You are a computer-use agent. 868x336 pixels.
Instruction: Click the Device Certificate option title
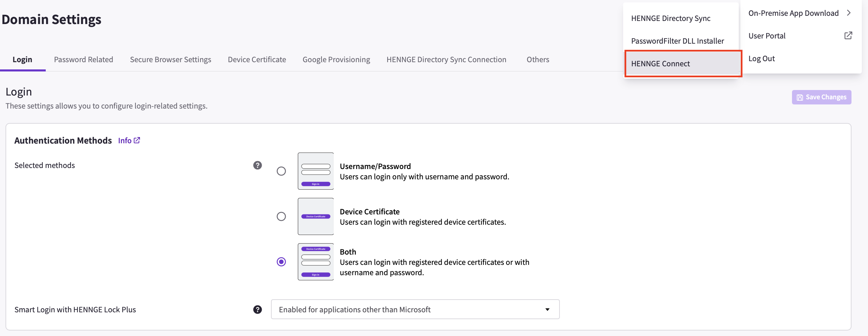coord(370,212)
